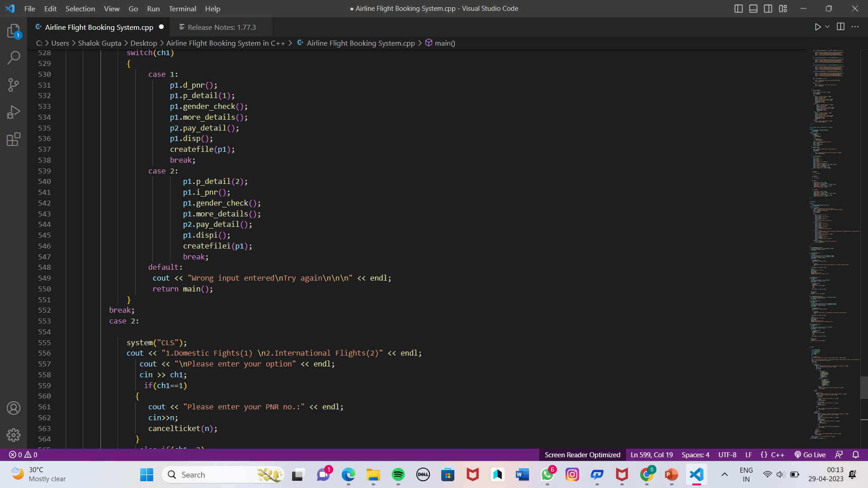868x488 pixels.
Task: Toggle the Secondary Side Bar layout button
Action: pos(768,9)
